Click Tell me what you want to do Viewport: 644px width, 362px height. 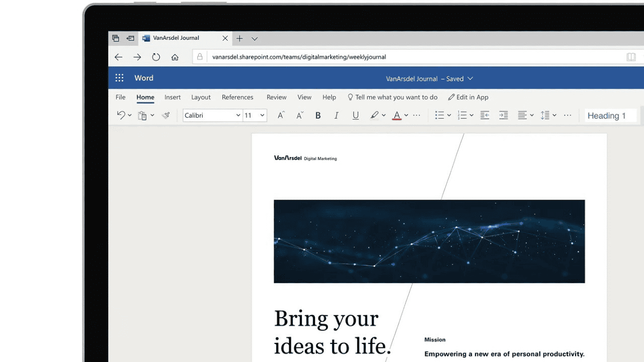pos(392,97)
